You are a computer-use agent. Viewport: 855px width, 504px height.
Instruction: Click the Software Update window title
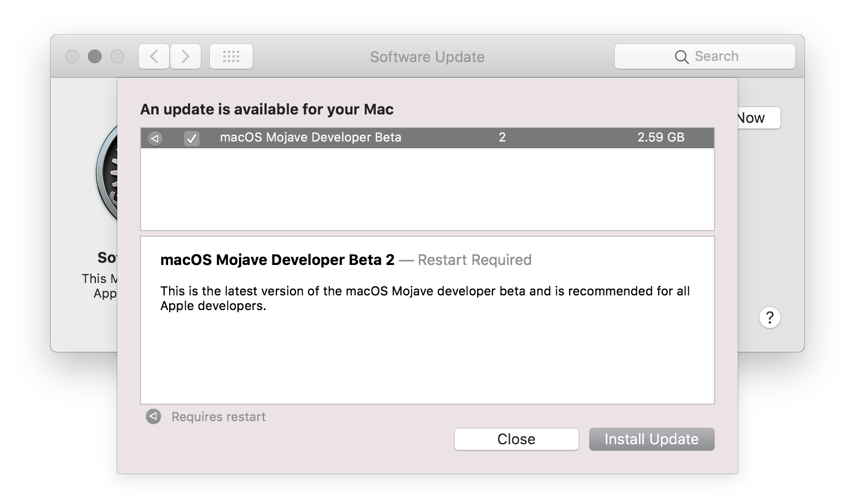pos(427,57)
